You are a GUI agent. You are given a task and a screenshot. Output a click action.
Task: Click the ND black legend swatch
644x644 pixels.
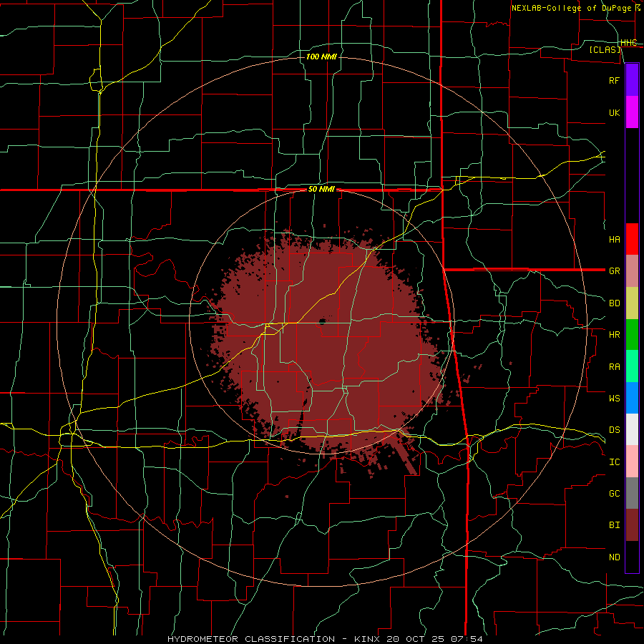[632, 557]
